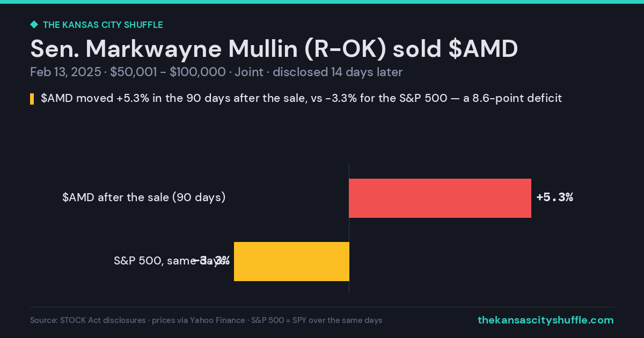The height and width of the screenshot is (338, 644).
Task: Click the 'S&P 500, same days' row label
Action: 170,261
